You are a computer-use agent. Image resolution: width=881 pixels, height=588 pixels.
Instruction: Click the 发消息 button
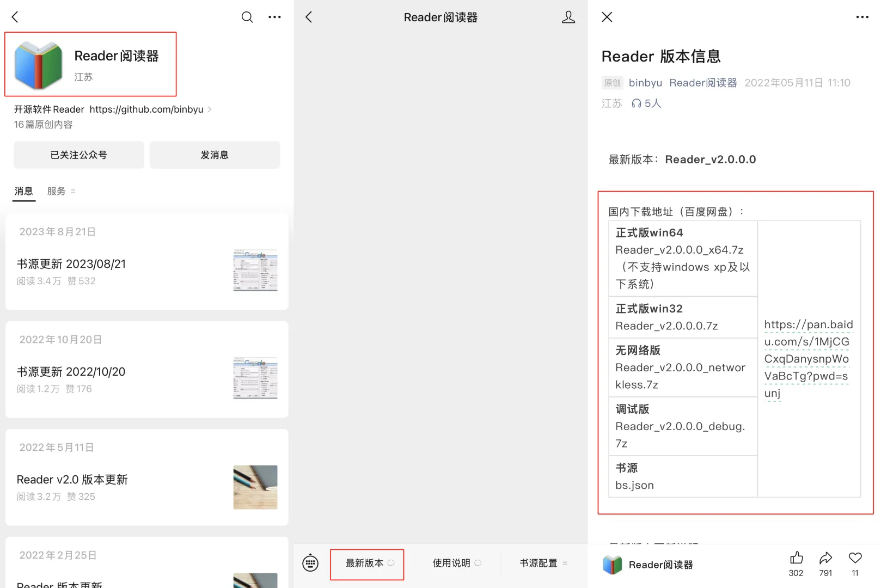215,155
